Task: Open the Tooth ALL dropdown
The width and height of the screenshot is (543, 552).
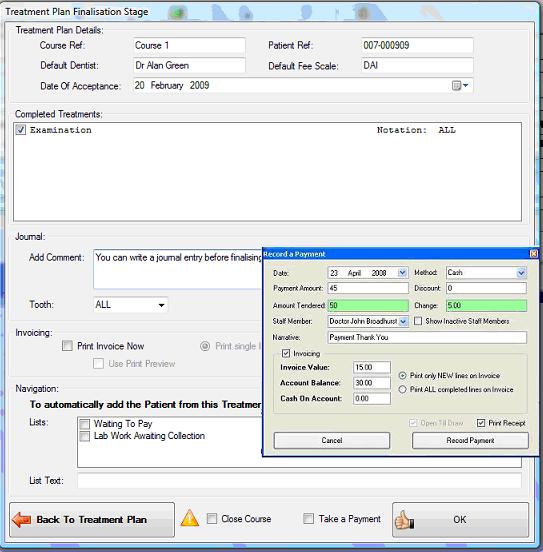Action: coord(161,305)
